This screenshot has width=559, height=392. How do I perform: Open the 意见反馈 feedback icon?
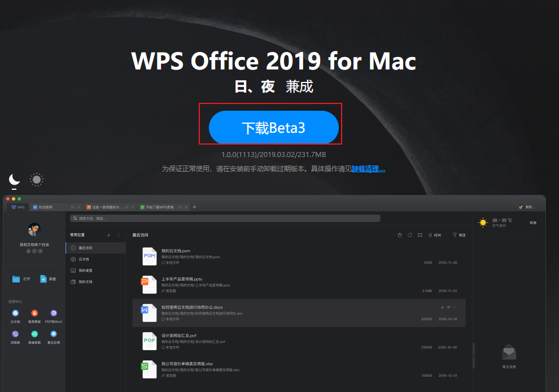54,334
